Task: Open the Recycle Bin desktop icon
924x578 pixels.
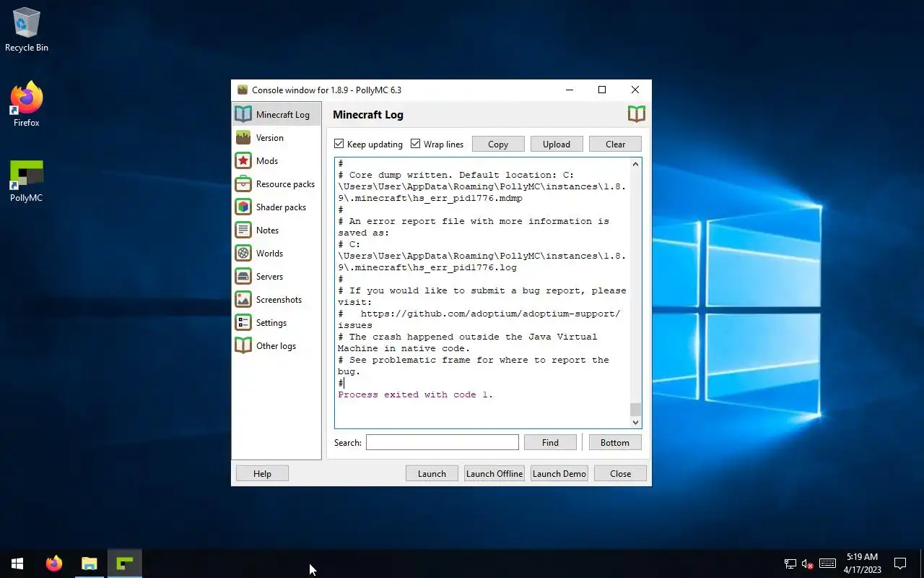Action: [27, 30]
